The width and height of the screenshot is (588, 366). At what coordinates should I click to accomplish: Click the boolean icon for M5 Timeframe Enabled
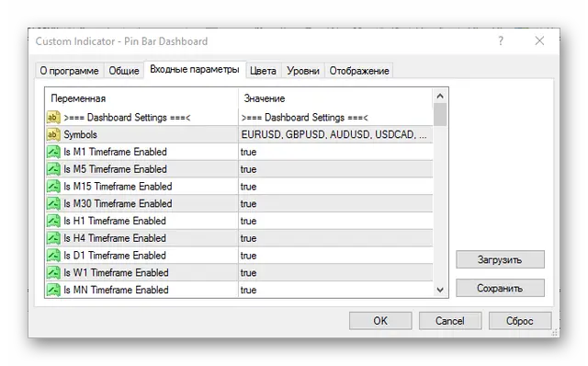(53, 169)
